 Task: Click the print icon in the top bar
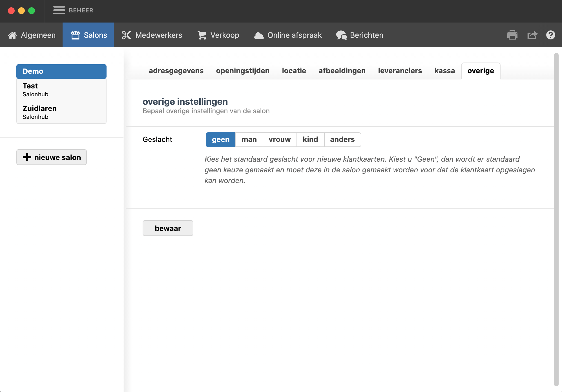(x=512, y=35)
